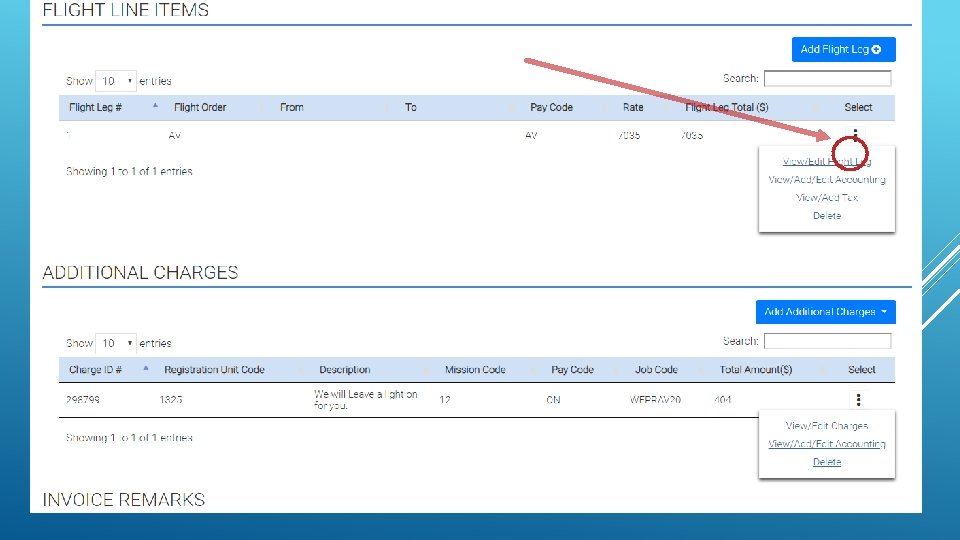
Task: Open the three-dot menu for flight leg row
Action: click(855, 135)
